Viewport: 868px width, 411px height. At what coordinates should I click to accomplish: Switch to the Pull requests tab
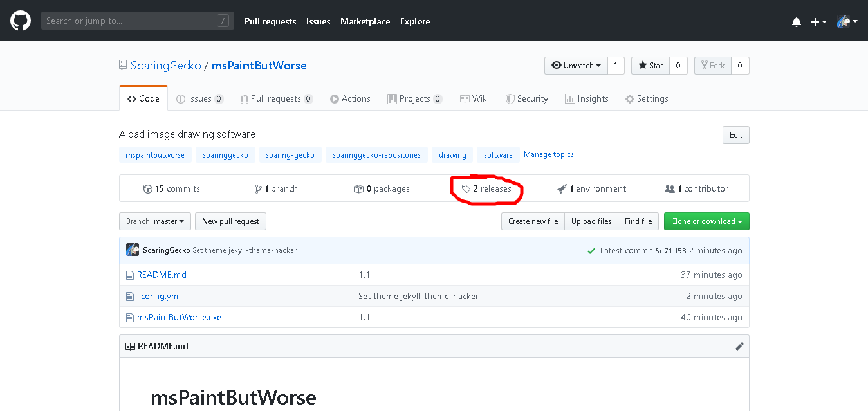277,98
